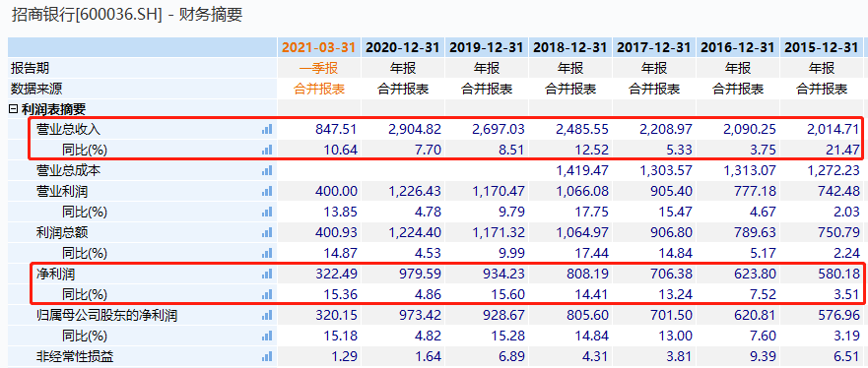Click the non-recurring value 1.29

click(x=344, y=357)
